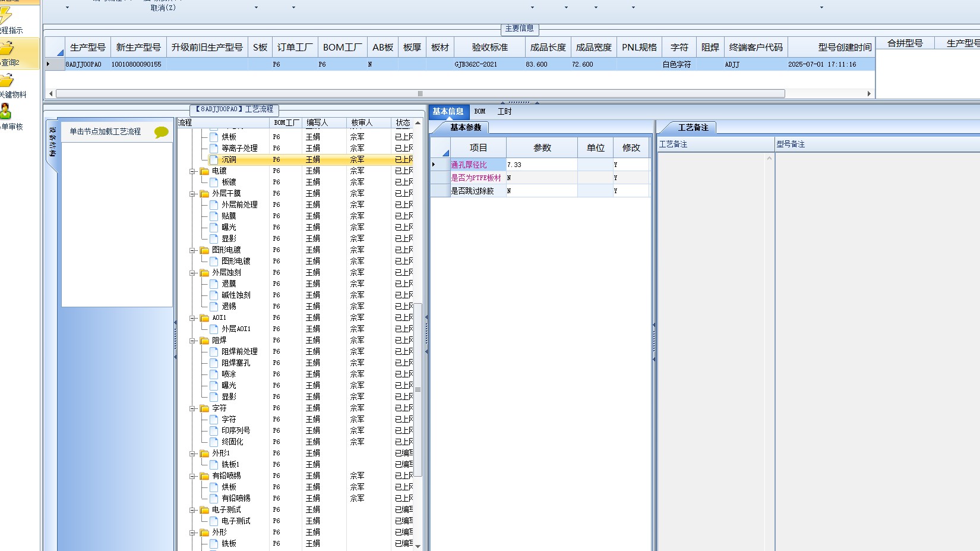This screenshot has height=551, width=980.
Task: Collapse the 外形1 tree node
Action: [192, 454]
